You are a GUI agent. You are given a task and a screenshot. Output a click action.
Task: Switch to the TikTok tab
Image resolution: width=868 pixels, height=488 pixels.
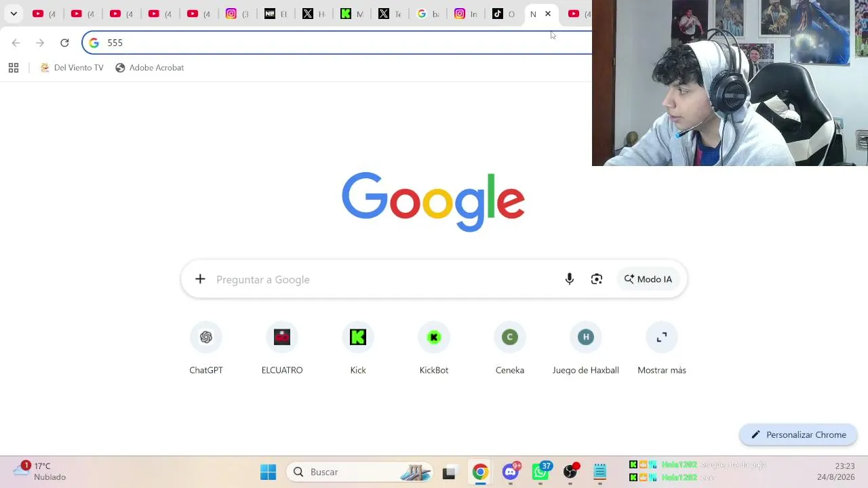[504, 14]
